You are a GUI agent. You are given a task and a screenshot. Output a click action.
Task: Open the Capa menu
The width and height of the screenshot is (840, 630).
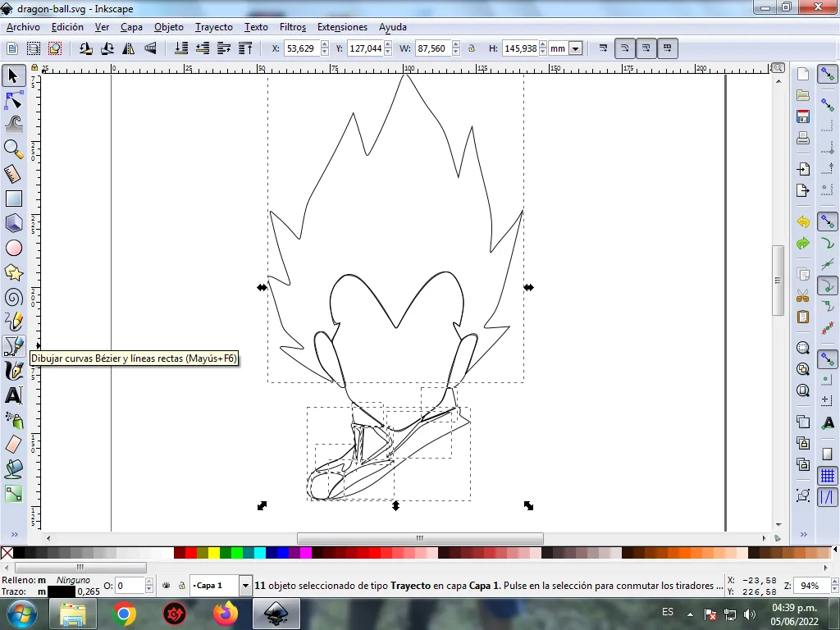coord(131,27)
